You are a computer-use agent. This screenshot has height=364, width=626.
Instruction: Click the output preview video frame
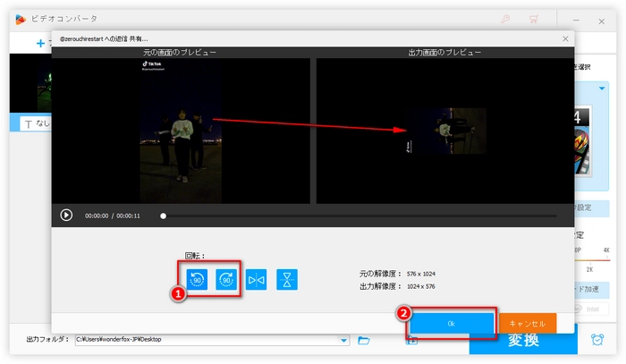pos(444,131)
